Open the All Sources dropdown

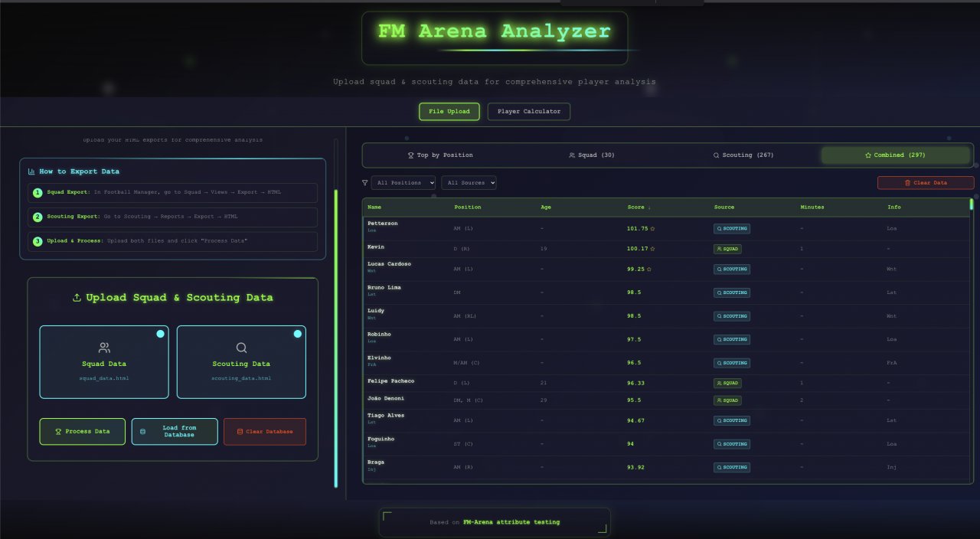(x=469, y=183)
